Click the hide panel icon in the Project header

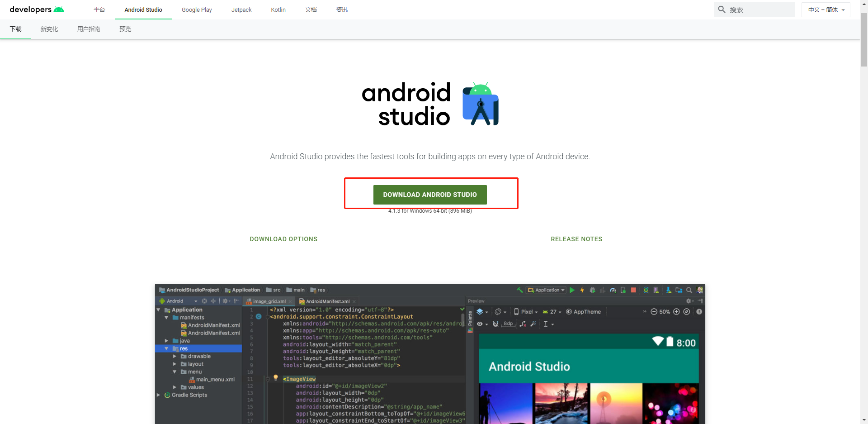click(x=236, y=301)
